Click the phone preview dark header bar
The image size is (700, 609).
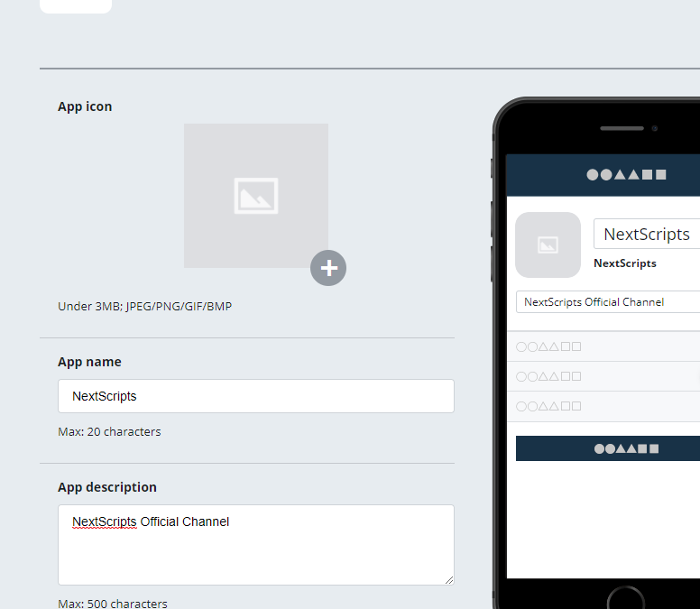point(603,175)
